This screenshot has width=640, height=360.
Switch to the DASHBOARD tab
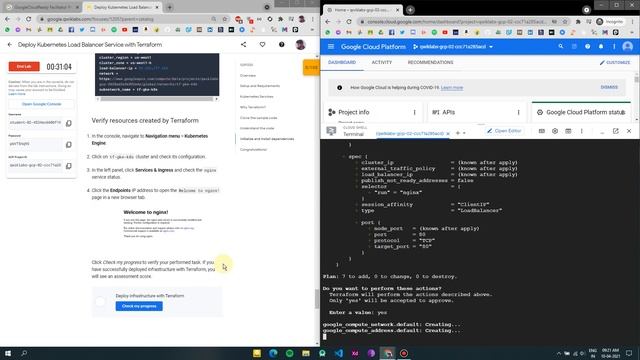click(x=342, y=62)
